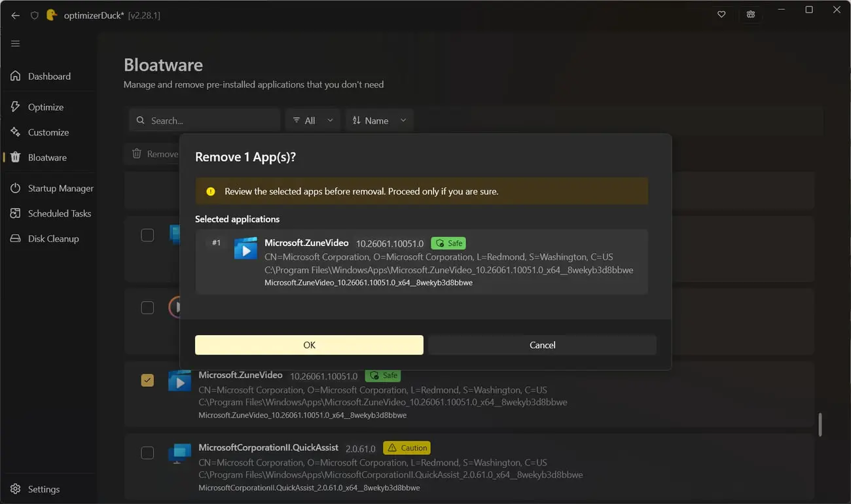Open the Settings page label

tap(44, 489)
